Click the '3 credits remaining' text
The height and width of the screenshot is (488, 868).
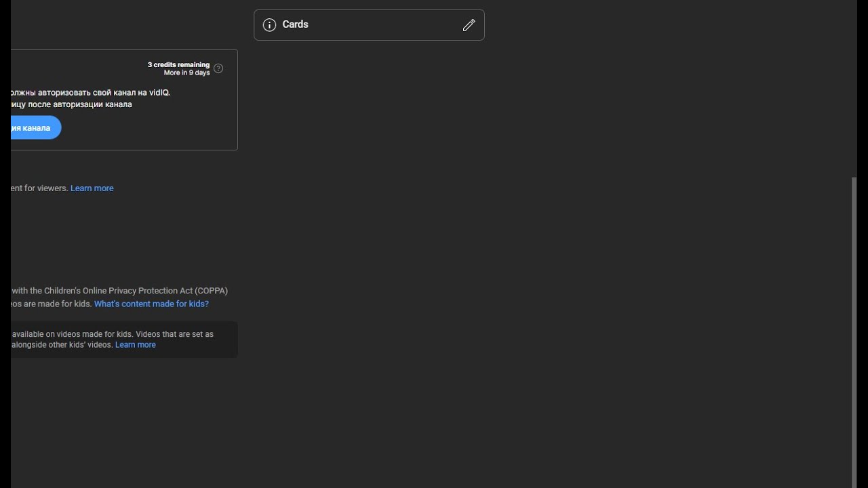tap(178, 65)
